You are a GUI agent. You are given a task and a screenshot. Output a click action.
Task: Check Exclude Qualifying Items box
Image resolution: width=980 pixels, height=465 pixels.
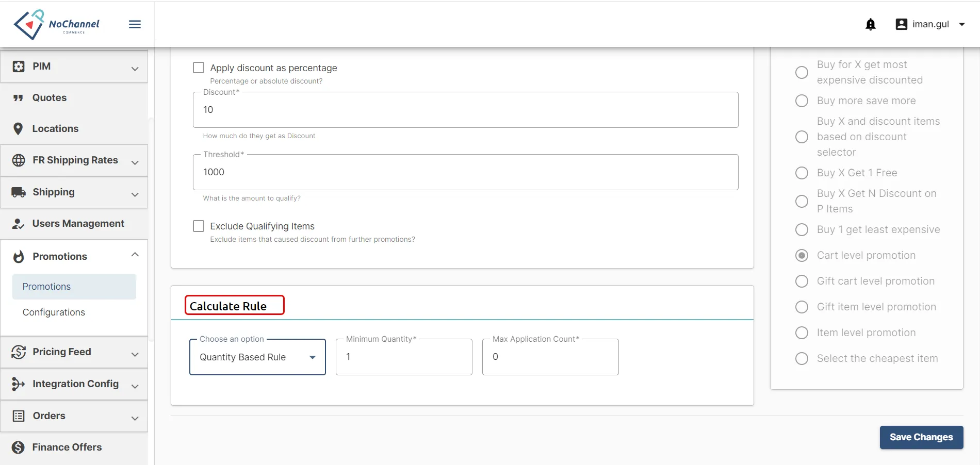pos(199,226)
